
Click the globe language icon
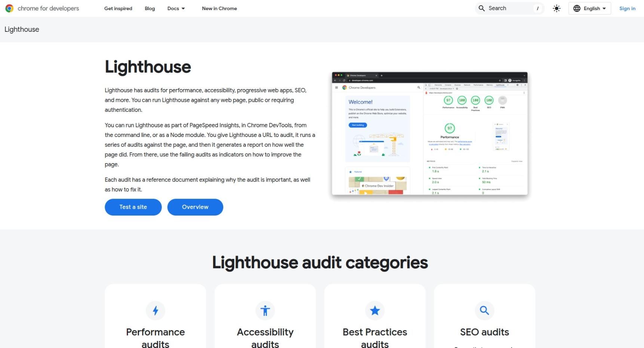pyautogui.click(x=577, y=8)
